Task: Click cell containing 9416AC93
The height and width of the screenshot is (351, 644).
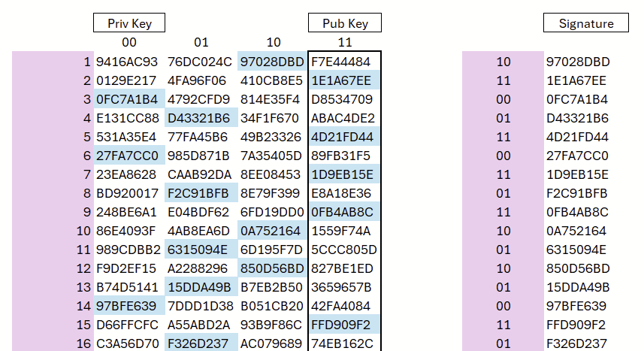Action: click(127, 62)
